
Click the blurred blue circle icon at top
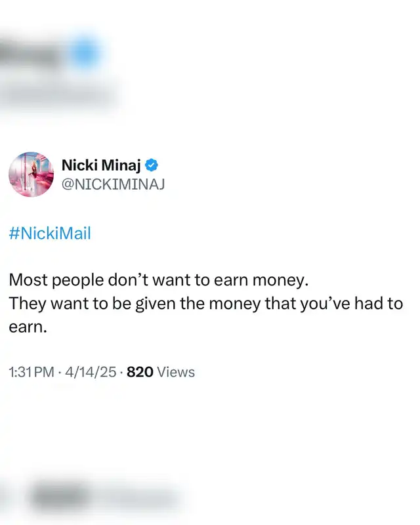(x=86, y=53)
